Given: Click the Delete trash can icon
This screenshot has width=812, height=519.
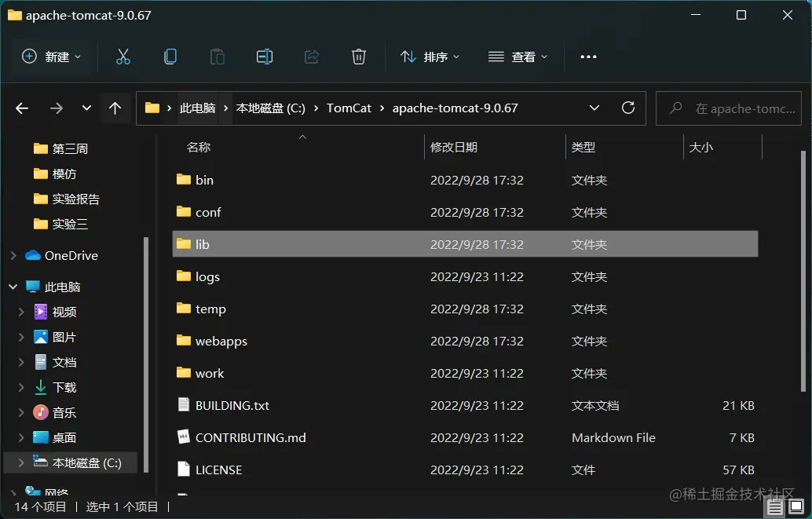Looking at the screenshot, I should [359, 57].
